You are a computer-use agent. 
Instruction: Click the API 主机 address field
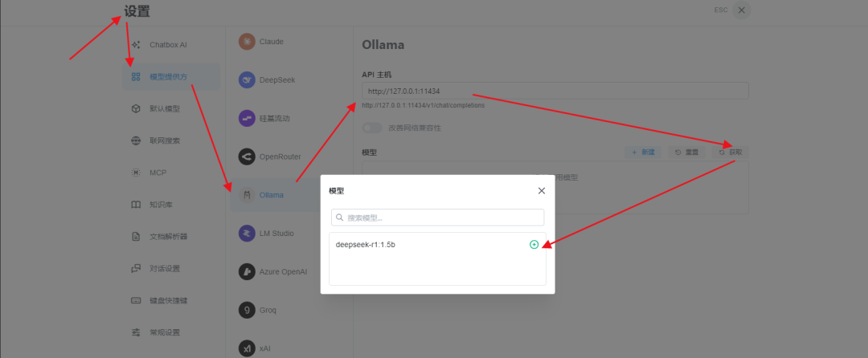(555, 91)
